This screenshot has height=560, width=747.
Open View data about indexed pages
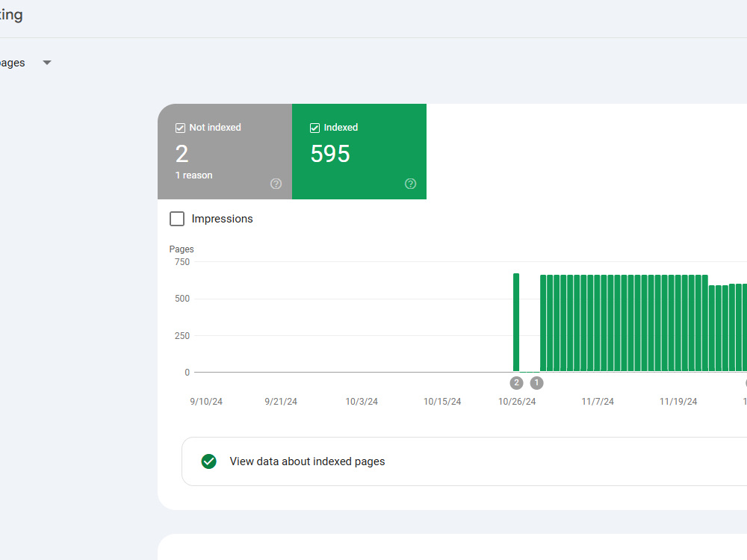click(x=464, y=461)
